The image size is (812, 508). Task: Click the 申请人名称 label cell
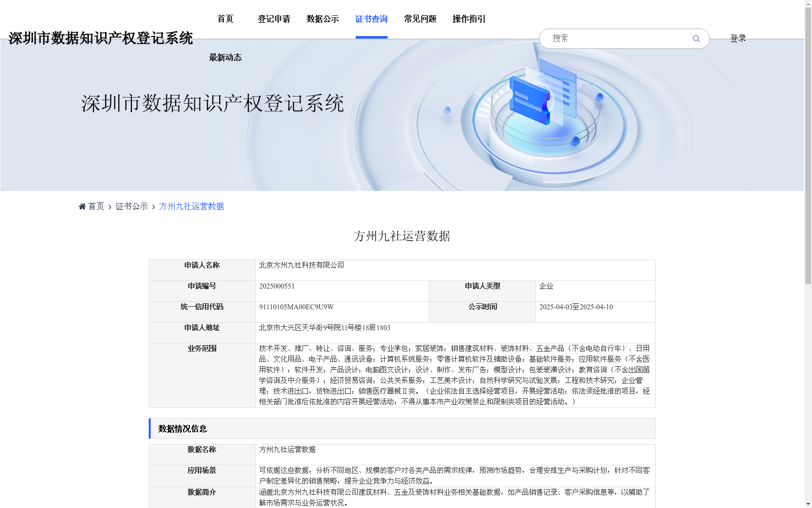tap(202, 270)
